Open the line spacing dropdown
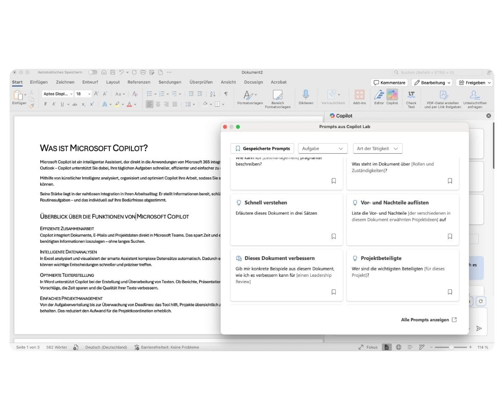This screenshot has width=504, height=420. pos(189,104)
